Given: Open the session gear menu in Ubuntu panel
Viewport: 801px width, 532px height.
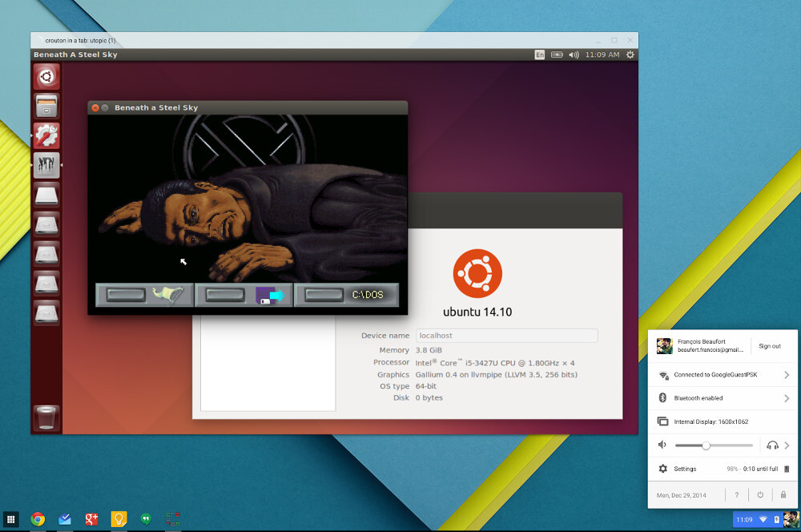Looking at the screenshot, I should point(630,54).
